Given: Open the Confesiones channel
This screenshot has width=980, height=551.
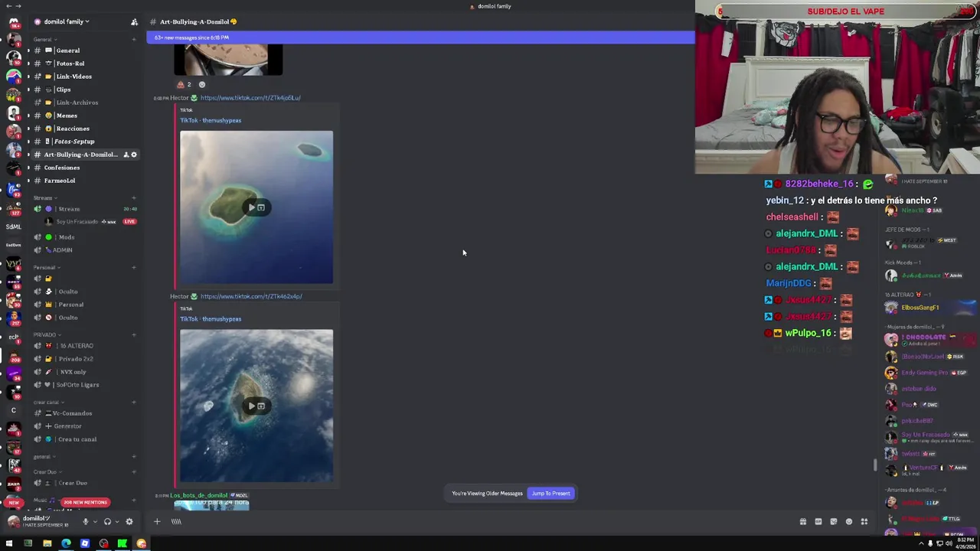Looking at the screenshot, I should pos(84,168).
